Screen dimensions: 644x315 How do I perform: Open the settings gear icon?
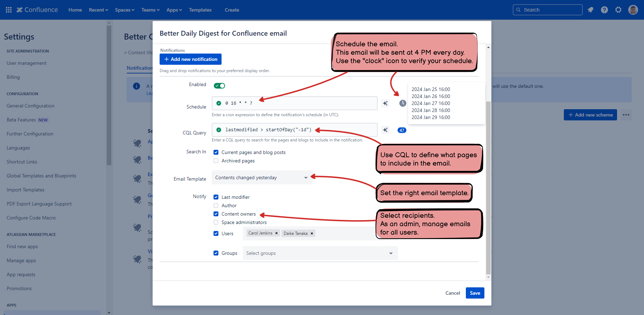pos(618,10)
